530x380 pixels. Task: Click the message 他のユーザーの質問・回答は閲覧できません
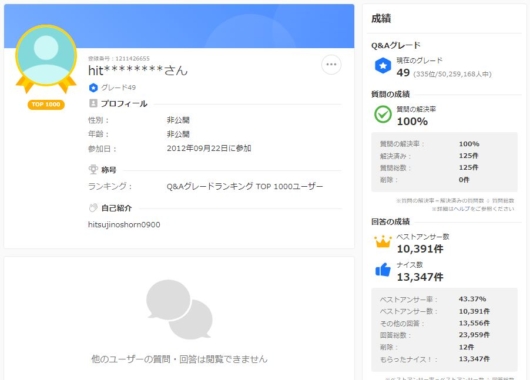pos(179,359)
